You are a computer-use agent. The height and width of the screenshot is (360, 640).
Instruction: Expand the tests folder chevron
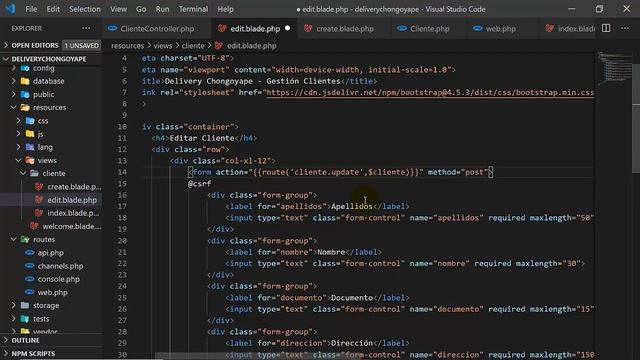tap(14, 319)
